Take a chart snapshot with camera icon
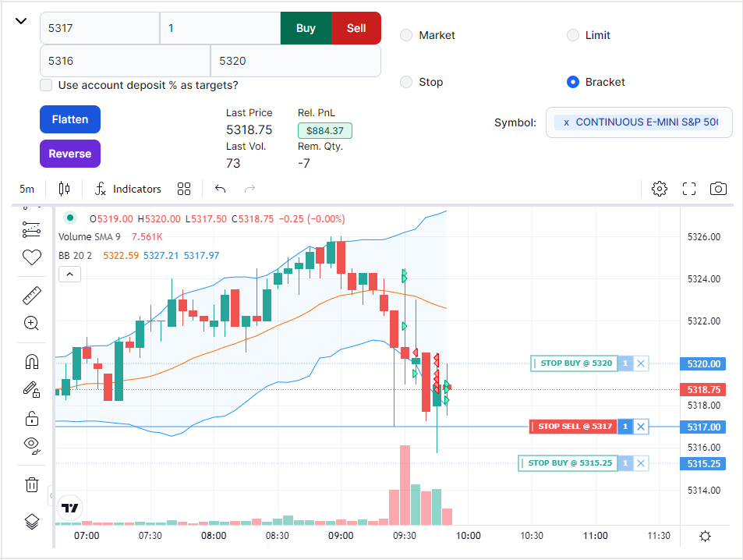The image size is (743, 560). [x=718, y=189]
